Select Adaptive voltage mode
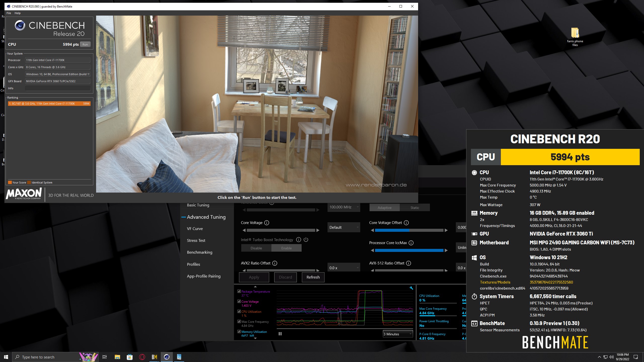 pos(384,208)
